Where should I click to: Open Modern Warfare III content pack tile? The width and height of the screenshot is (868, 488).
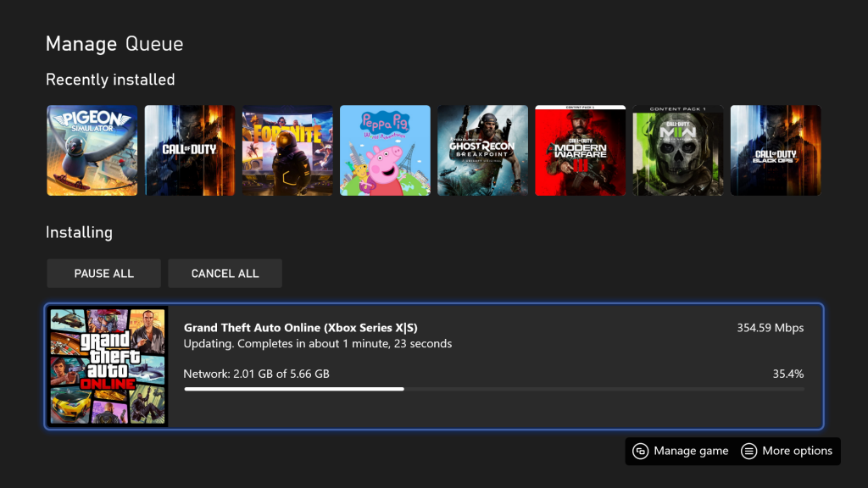pyautogui.click(x=580, y=150)
